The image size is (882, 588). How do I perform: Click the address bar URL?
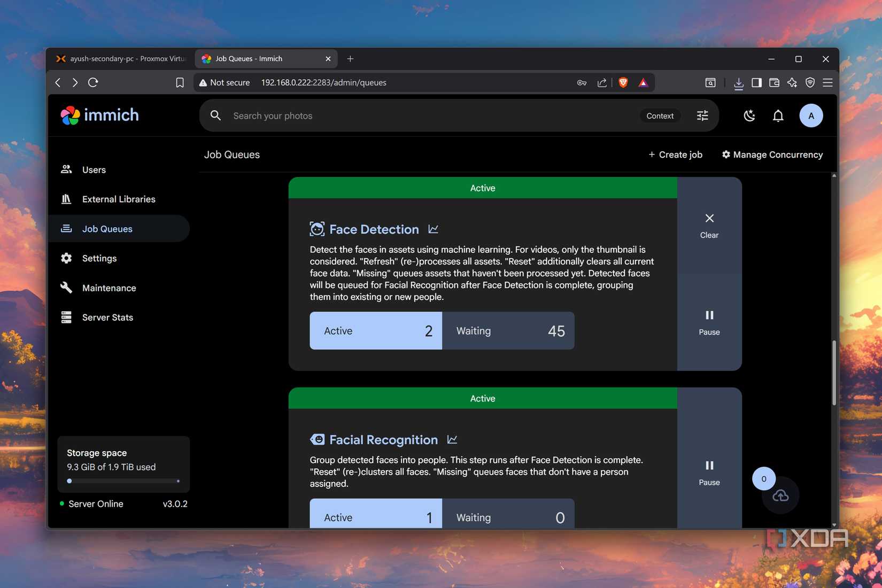coord(323,82)
